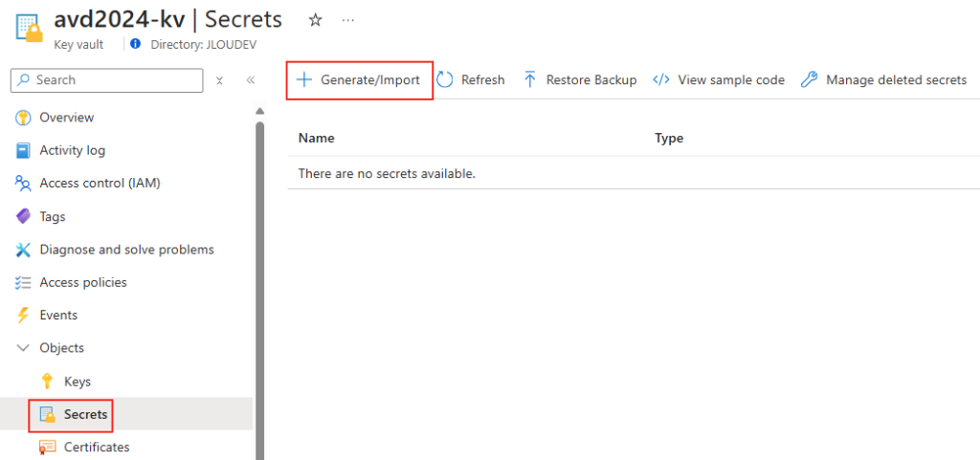Click the sidebar scroll up arrow
Viewport: 980px width, 460px height.
(260, 112)
